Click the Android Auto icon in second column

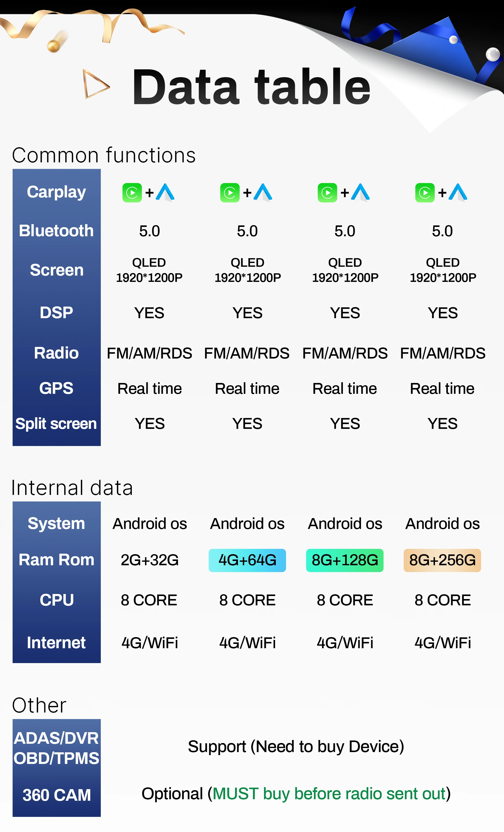point(263,192)
